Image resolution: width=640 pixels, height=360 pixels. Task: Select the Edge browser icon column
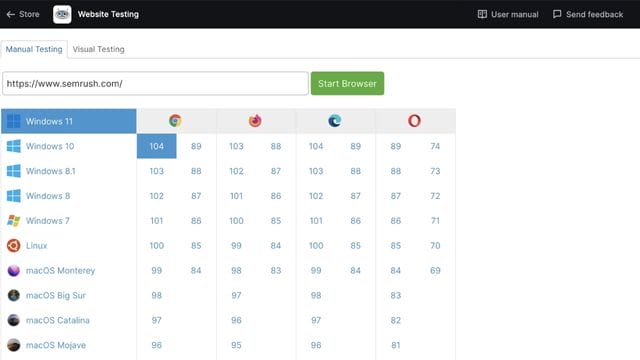click(335, 121)
